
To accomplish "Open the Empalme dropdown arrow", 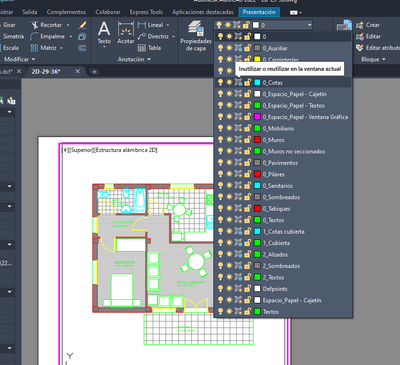I will [x=71, y=36].
